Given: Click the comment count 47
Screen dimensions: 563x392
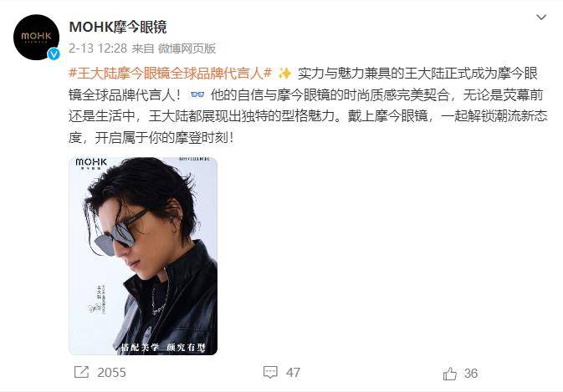Looking at the screenshot, I should pyautogui.click(x=293, y=373).
